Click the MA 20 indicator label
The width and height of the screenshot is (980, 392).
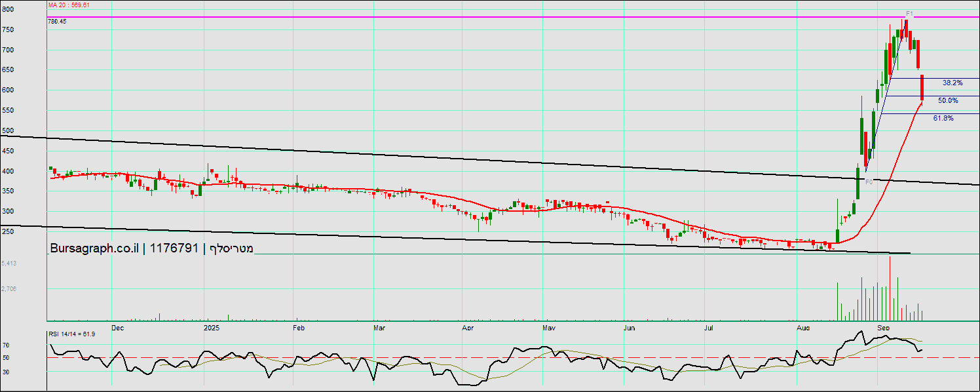click(69, 5)
